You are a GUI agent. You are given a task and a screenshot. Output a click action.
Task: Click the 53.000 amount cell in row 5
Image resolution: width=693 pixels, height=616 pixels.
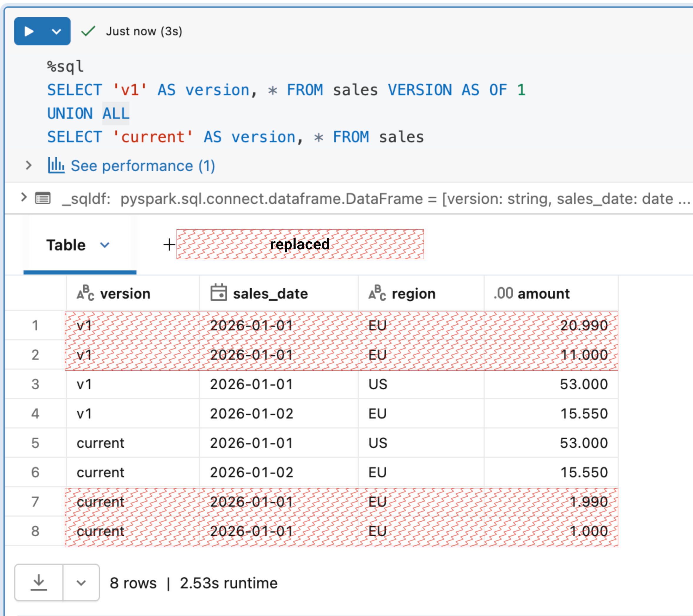pyautogui.click(x=583, y=443)
